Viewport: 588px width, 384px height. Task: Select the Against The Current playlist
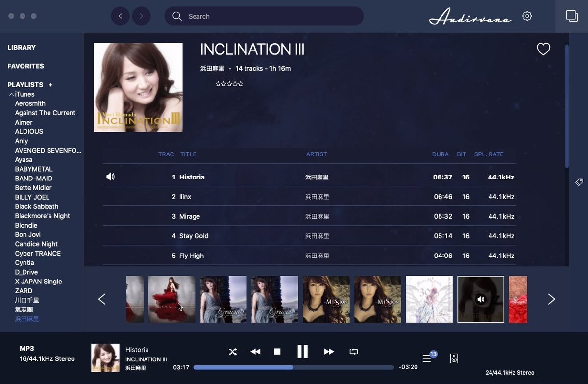point(45,113)
